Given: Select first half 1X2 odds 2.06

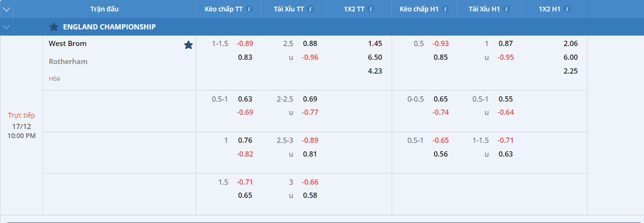Looking at the screenshot, I should [x=570, y=44].
